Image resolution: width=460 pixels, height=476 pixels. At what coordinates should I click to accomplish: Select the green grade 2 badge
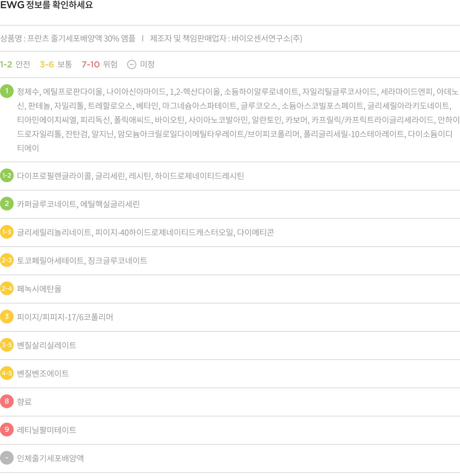click(x=7, y=204)
